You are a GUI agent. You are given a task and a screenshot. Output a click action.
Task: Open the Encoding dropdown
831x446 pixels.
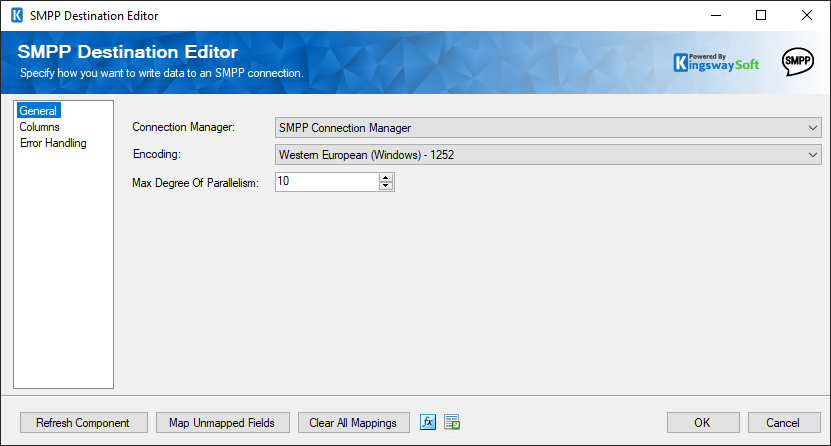click(548, 155)
